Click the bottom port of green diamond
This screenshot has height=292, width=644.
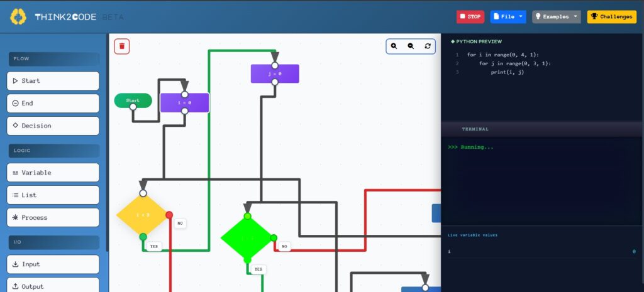coord(247,260)
